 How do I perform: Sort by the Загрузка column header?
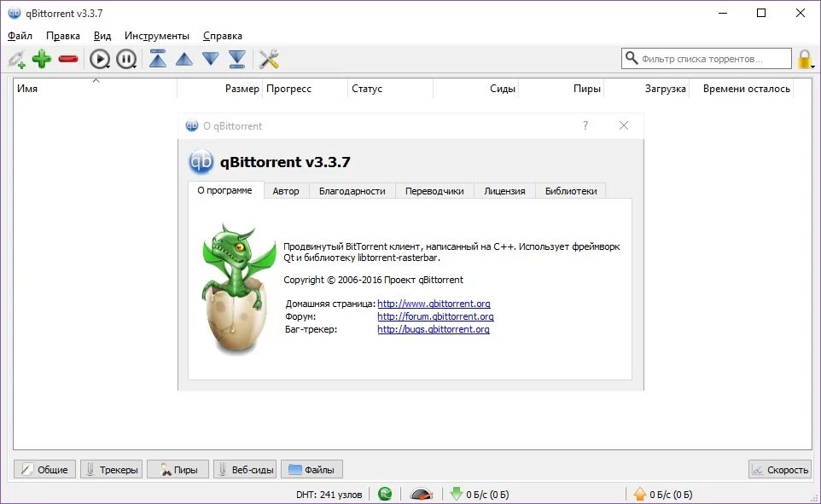point(646,89)
